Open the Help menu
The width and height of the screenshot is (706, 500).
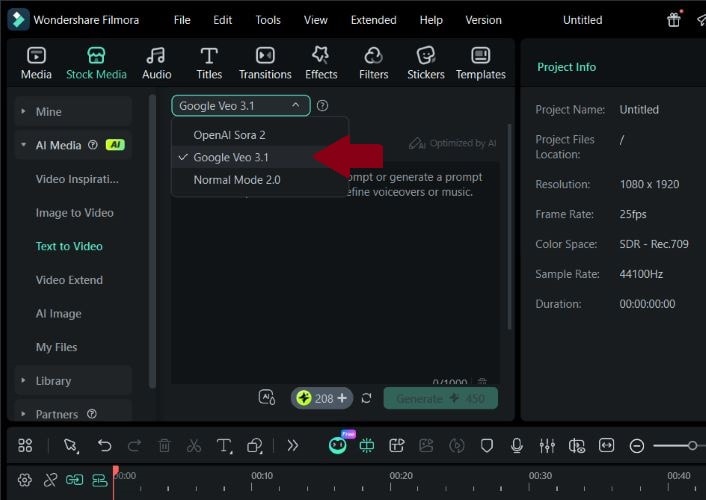431,20
